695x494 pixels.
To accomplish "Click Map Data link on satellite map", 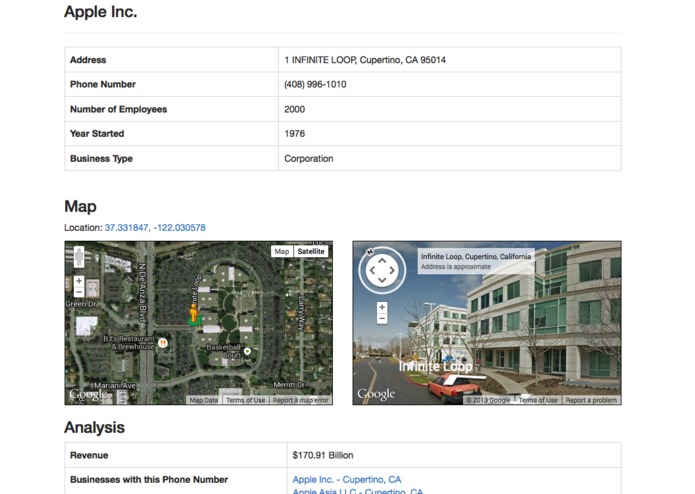I will [204, 400].
